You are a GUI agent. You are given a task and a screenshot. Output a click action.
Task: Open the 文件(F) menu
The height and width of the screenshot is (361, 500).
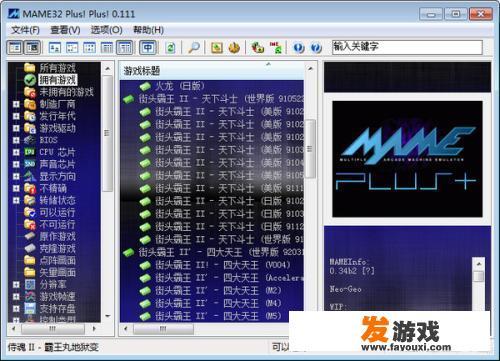[25, 30]
